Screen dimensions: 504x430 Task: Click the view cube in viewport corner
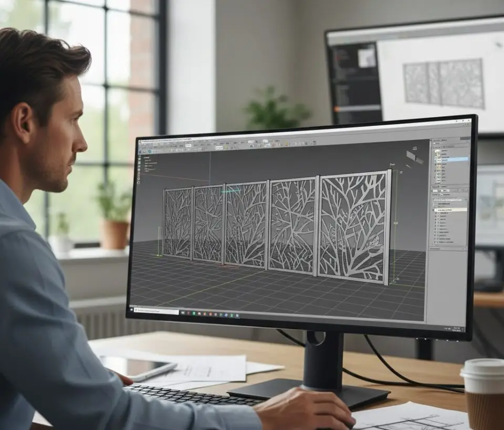tap(413, 156)
